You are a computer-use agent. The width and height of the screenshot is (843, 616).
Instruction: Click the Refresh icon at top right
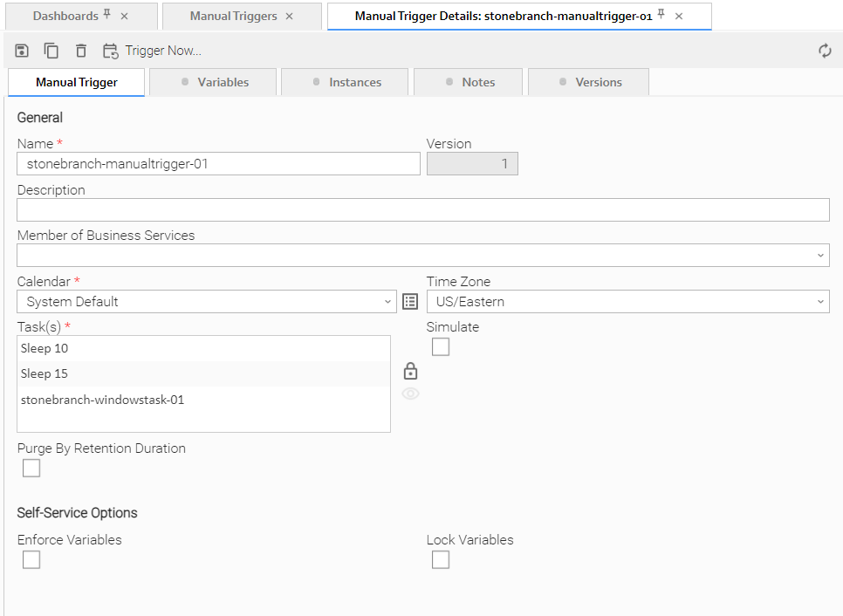pyautogui.click(x=825, y=51)
